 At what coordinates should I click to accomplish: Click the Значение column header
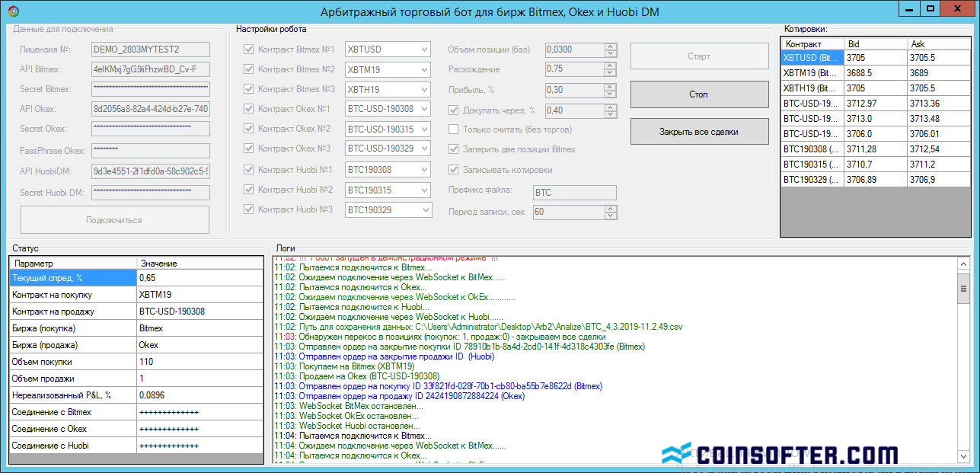coord(200,264)
